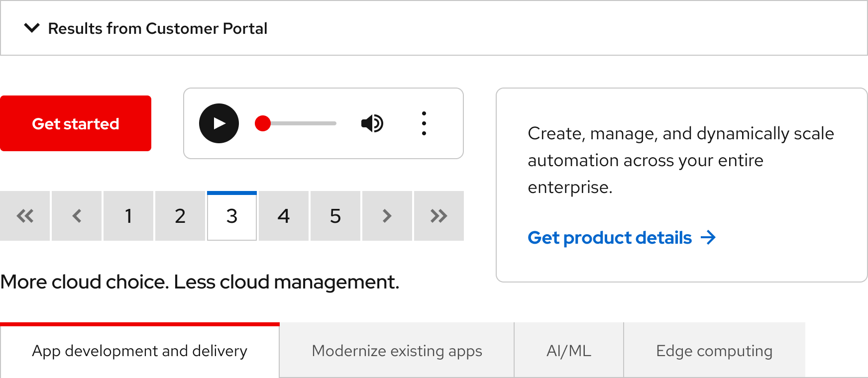
Task: Switch to Modernize existing apps tab
Action: tap(397, 350)
